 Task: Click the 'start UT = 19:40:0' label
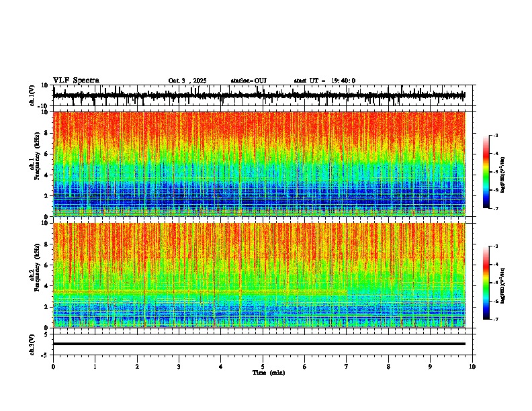324,81
